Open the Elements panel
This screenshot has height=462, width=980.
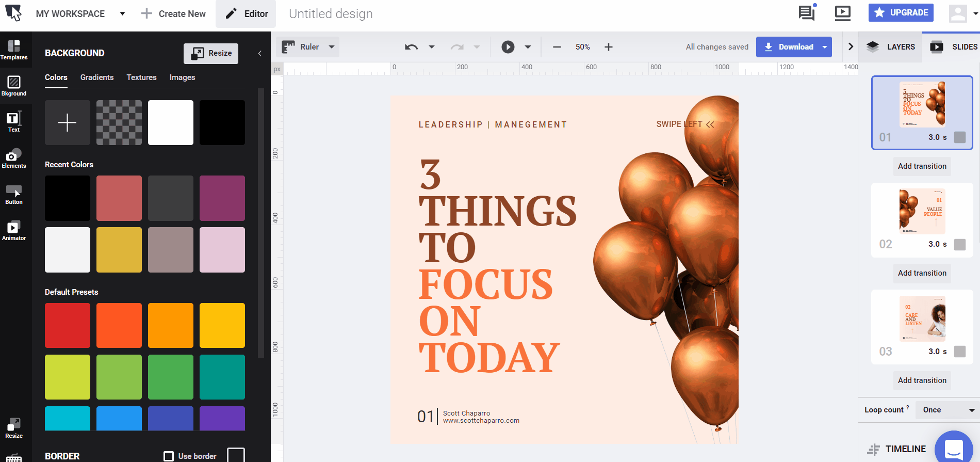click(x=14, y=158)
